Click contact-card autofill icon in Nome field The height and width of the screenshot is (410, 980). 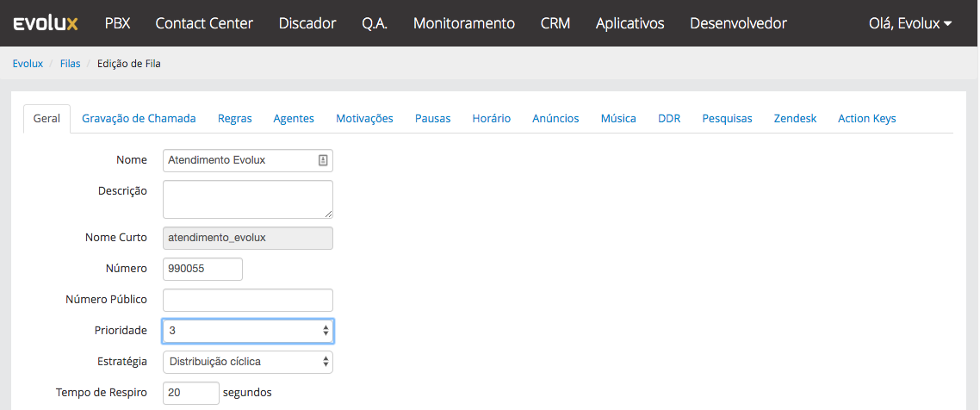tap(322, 160)
